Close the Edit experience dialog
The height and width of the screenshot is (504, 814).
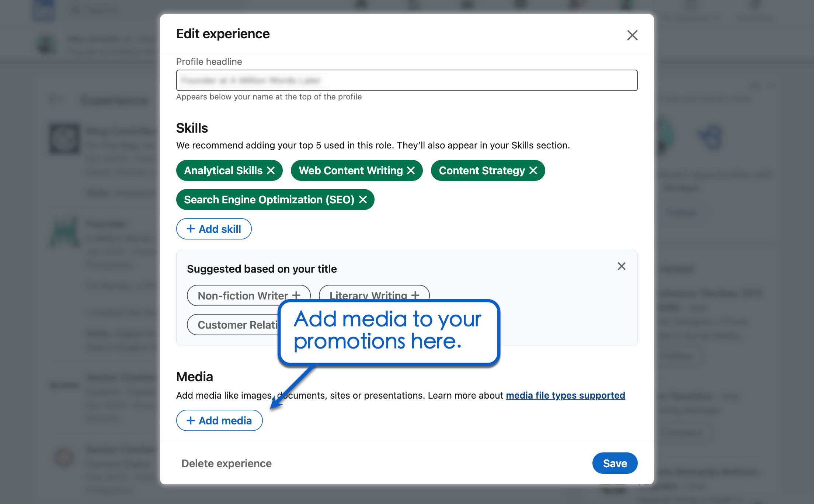tap(632, 35)
